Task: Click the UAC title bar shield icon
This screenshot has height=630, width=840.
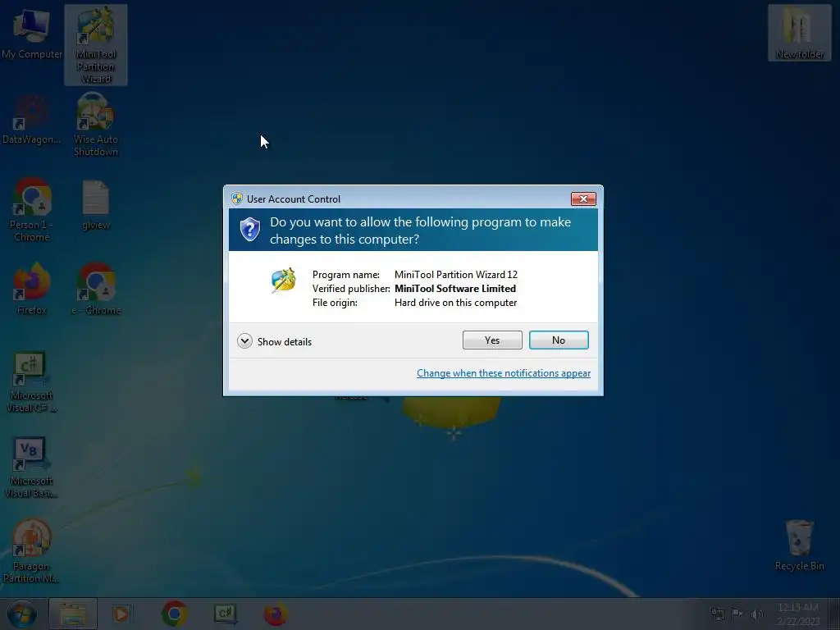Action: click(x=237, y=199)
